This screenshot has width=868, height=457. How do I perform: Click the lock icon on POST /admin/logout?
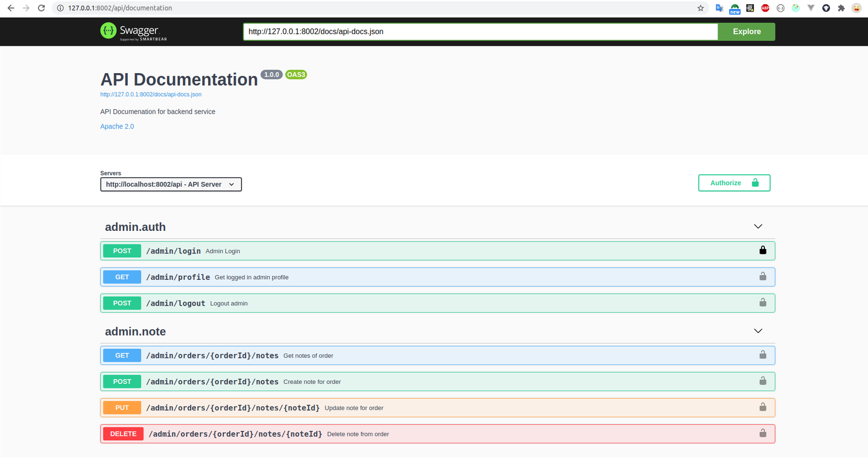(763, 303)
